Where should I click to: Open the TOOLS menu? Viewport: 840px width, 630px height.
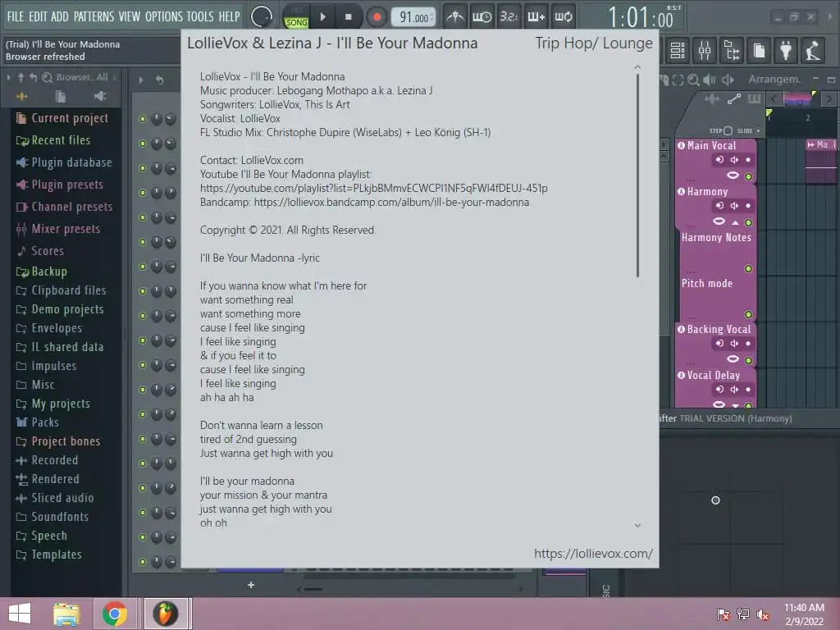pos(200,16)
